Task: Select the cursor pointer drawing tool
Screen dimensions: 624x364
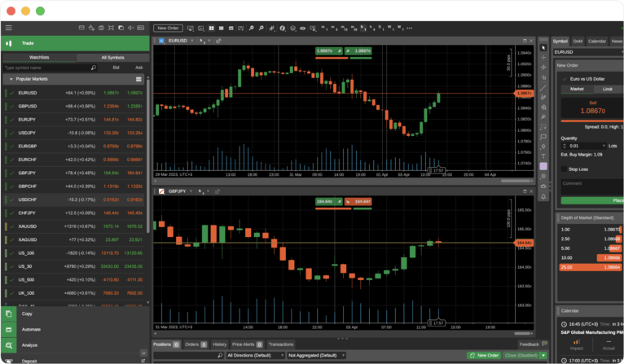Action: click(x=543, y=47)
